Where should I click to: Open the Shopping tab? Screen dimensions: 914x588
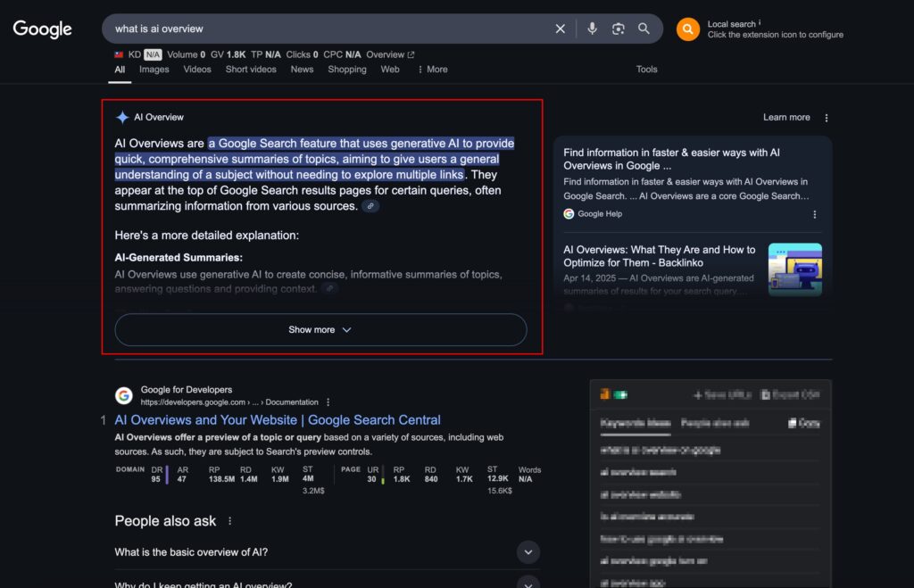347,70
